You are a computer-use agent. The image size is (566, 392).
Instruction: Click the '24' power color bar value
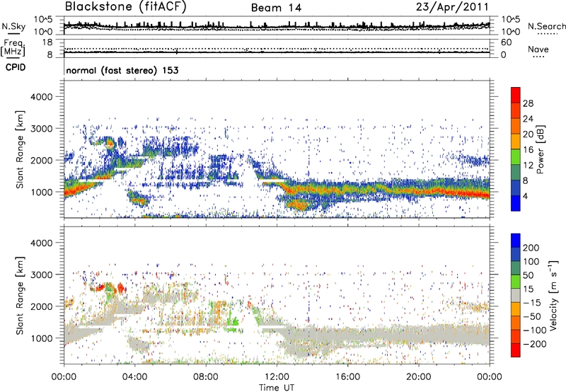pos(528,119)
